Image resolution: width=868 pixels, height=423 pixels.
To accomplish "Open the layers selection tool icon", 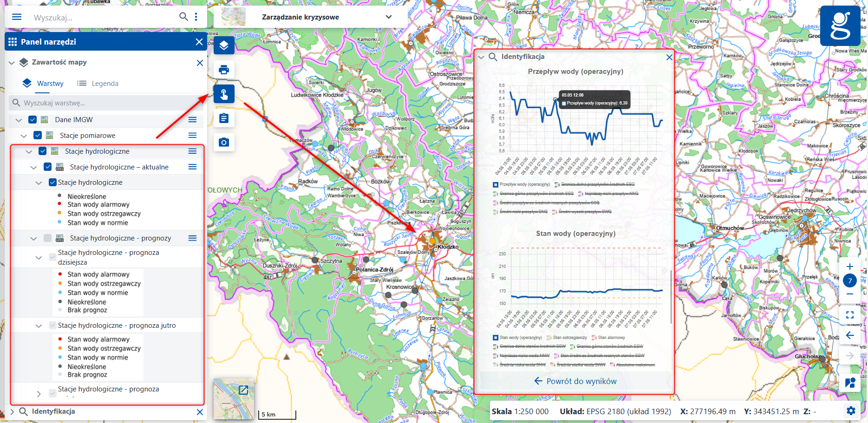I will pyautogui.click(x=224, y=46).
